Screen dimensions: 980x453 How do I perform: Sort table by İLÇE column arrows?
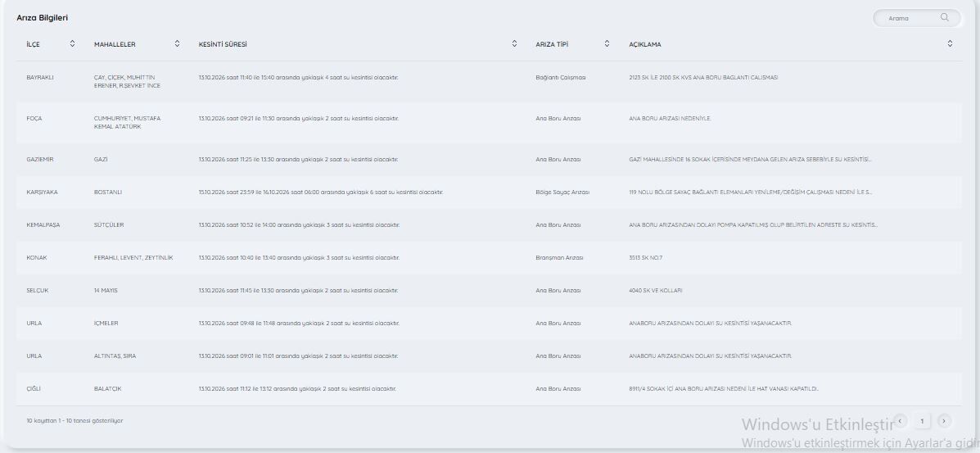tap(73, 43)
